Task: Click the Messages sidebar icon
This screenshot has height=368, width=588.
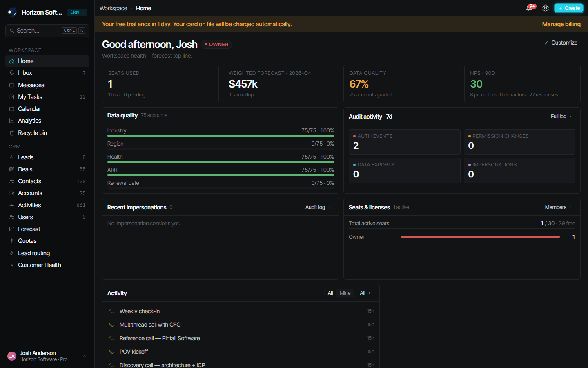Action: coord(12,85)
